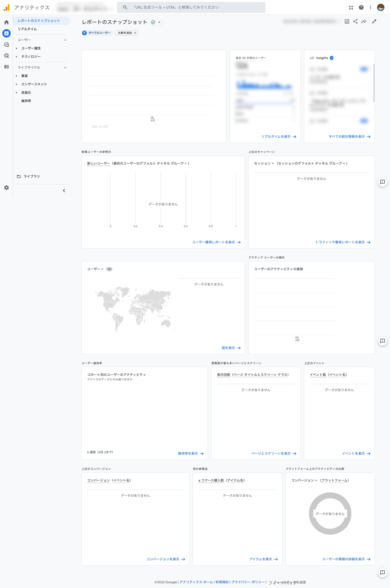Select レポートのスナップショット menu item

pos(41,21)
